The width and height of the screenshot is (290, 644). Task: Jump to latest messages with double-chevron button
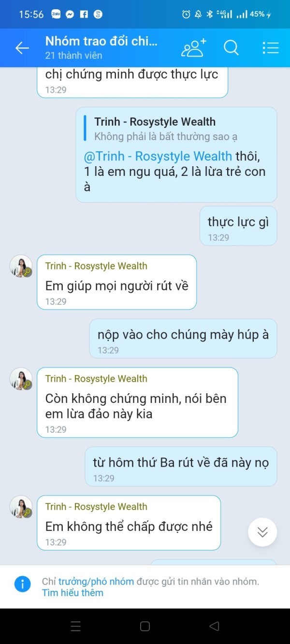tap(262, 532)
